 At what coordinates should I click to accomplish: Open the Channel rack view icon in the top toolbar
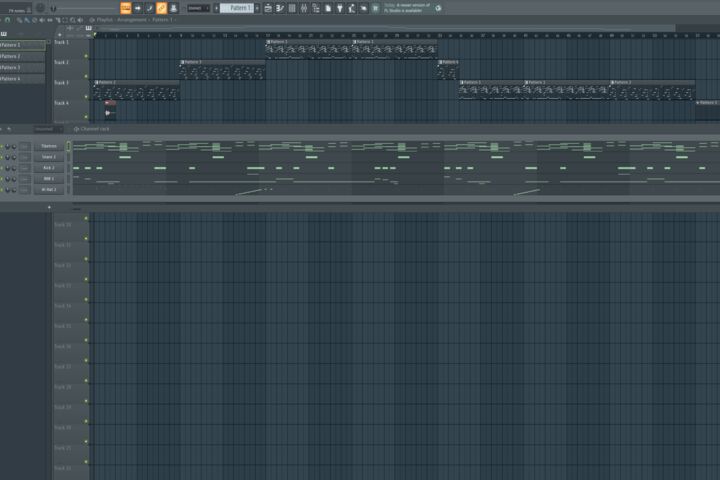[x=292, y=8]
